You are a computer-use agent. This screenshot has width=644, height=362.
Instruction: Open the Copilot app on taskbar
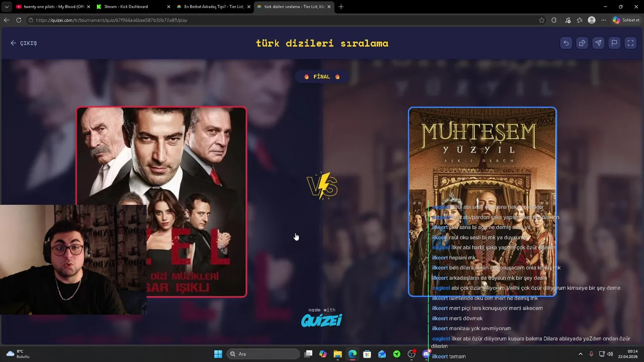point(323,354)
